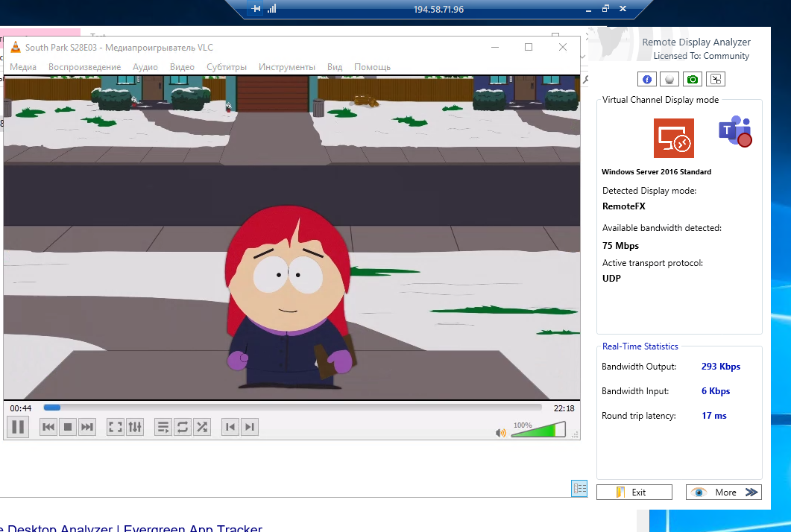This screenshot has height=532, width=791.
Task: Open the Субтитры menu
Action: coord(227,67)
